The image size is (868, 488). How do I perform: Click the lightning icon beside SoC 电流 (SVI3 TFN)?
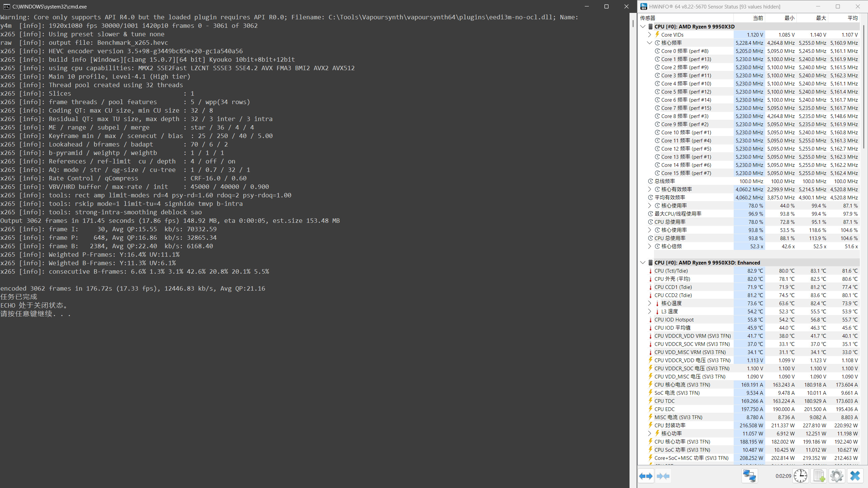tap(650, 393)
